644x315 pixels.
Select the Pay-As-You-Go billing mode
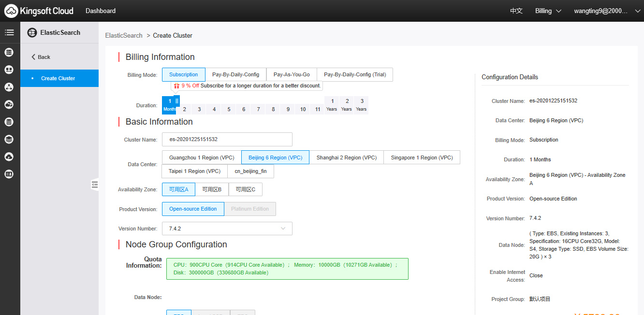click(292, 75)
